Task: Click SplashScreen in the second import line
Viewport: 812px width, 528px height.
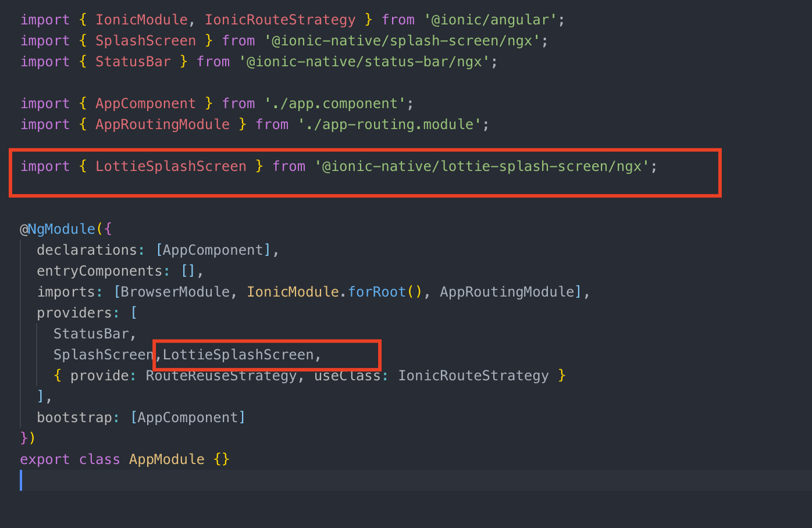Action: point(146,41)
